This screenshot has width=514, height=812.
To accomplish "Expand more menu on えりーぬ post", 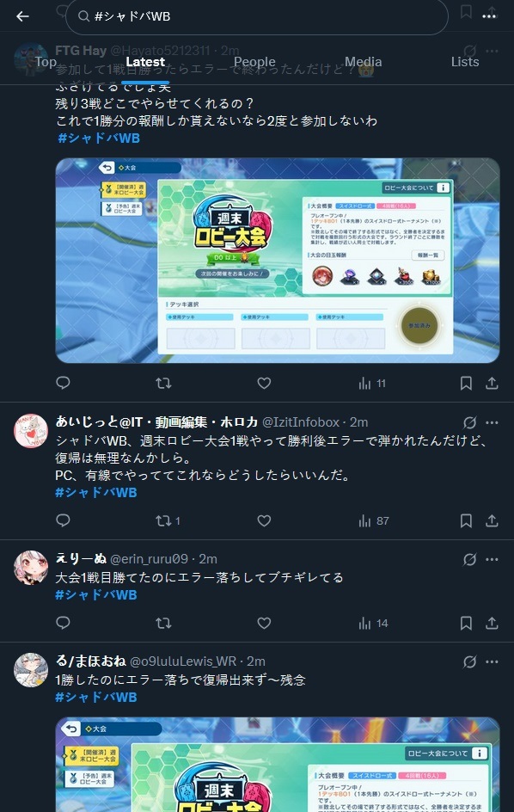I will pyautogui.click(x=492, y=559).
